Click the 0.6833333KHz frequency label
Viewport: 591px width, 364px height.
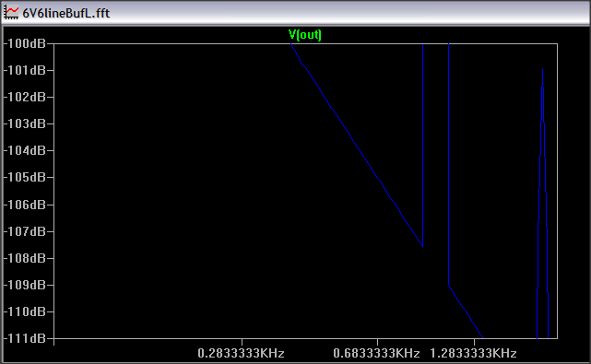click(x=376, y=354)
